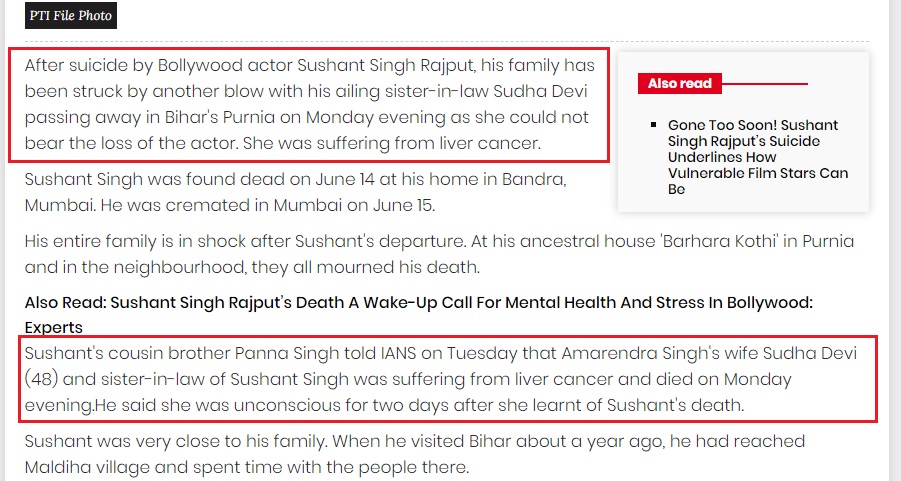901x481 pixels.
Task: Click the PTI File Photo caption label
Action: [x=71, y=16]
